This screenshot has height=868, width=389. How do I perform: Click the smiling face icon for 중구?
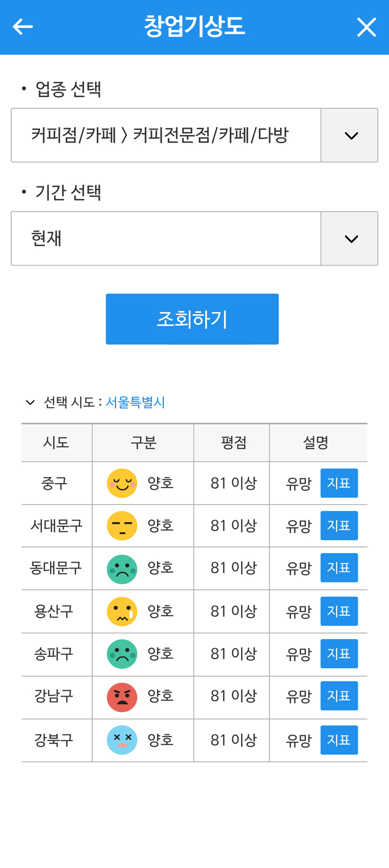click(122, 483)
